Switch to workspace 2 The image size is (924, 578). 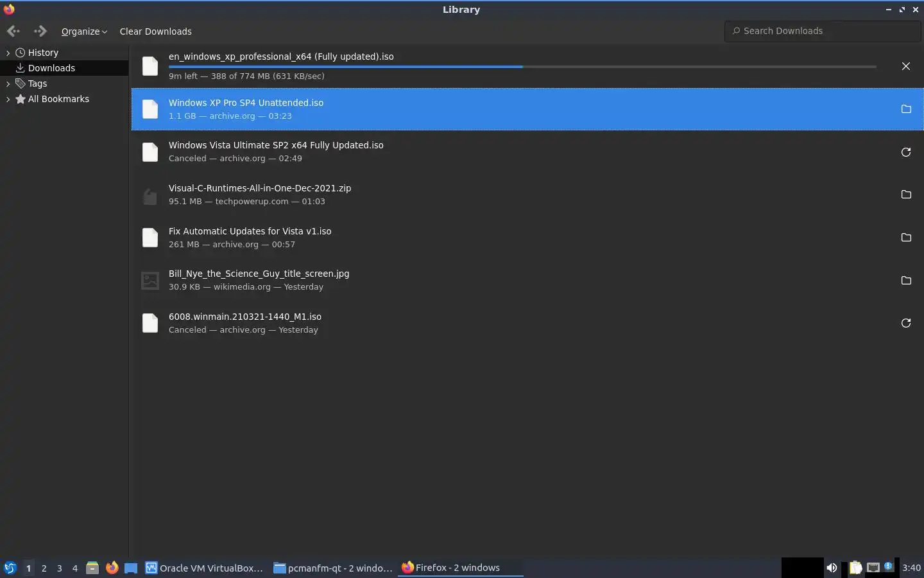coord(44,568)
